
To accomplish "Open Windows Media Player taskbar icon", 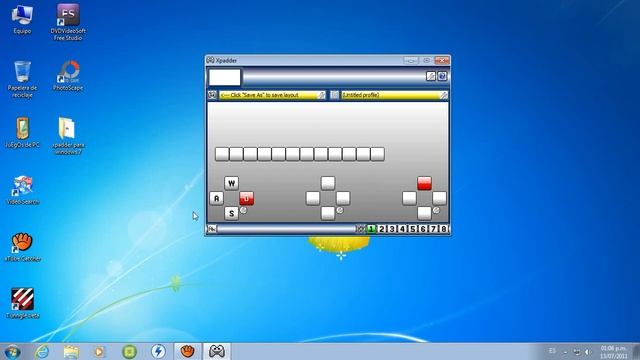I will pyautogui.click(x=100, y=351).
